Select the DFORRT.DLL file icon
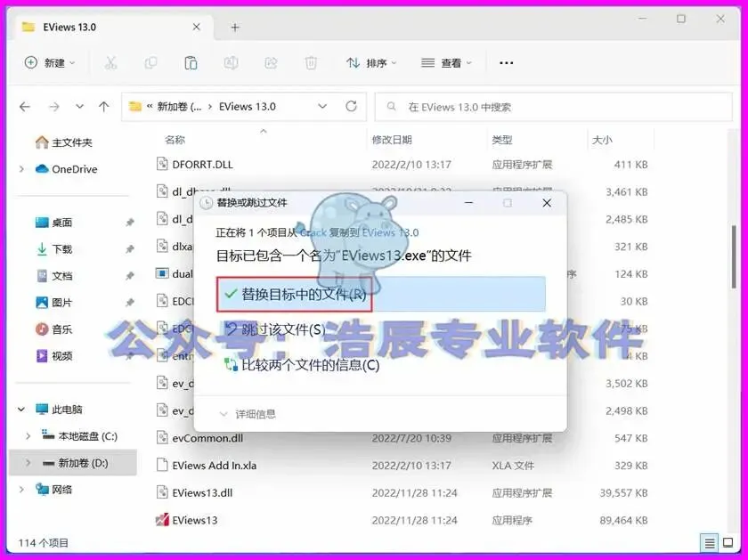The image size is (748, 560). point(162,164)
